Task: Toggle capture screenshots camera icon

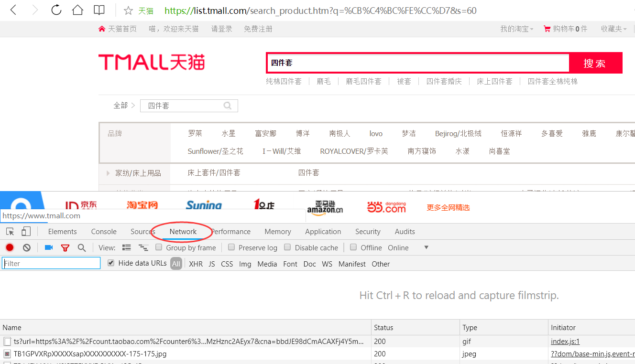Action: 48,247
